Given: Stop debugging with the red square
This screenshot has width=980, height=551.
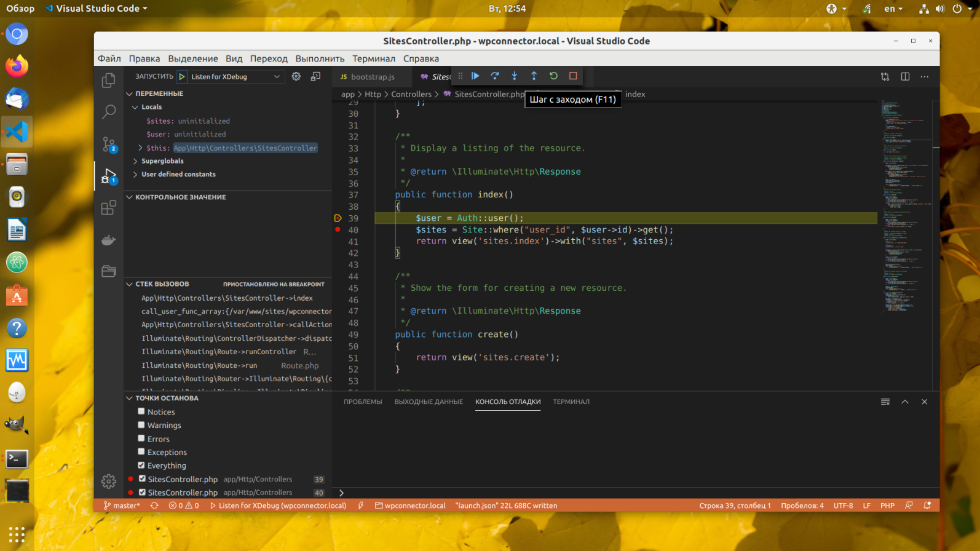Looking at the screenshot, I should pos(573,76).
